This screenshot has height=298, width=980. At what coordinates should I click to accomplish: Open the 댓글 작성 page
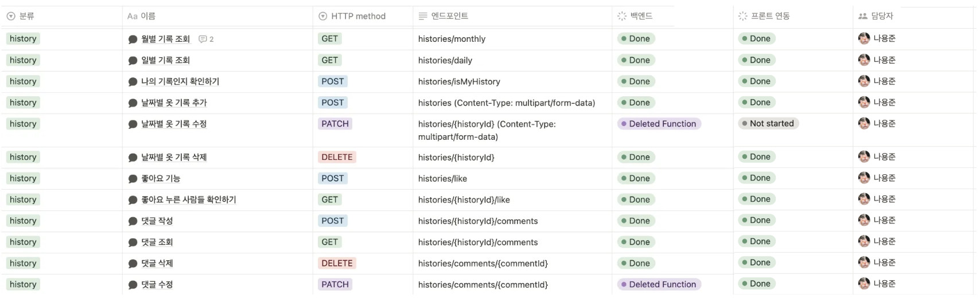tap(157, 221)
